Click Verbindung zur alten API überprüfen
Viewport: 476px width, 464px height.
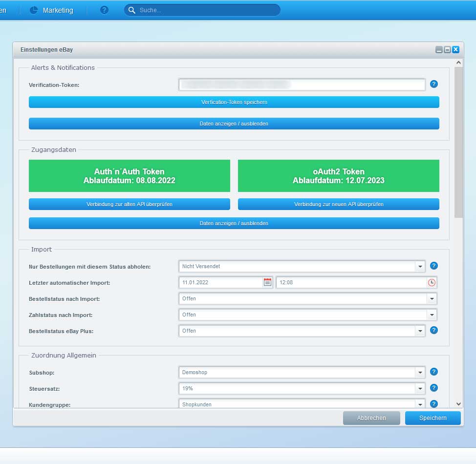click(x=130, y=204)
